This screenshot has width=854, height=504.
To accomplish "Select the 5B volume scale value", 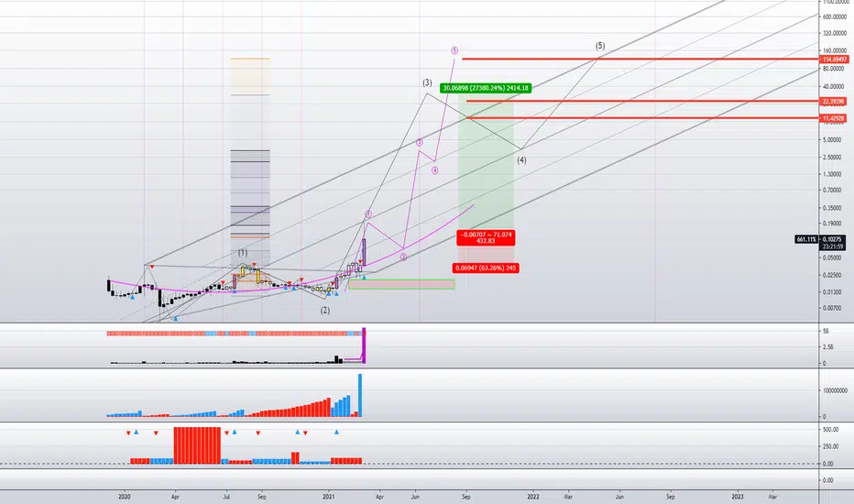I will coord(826,332).
